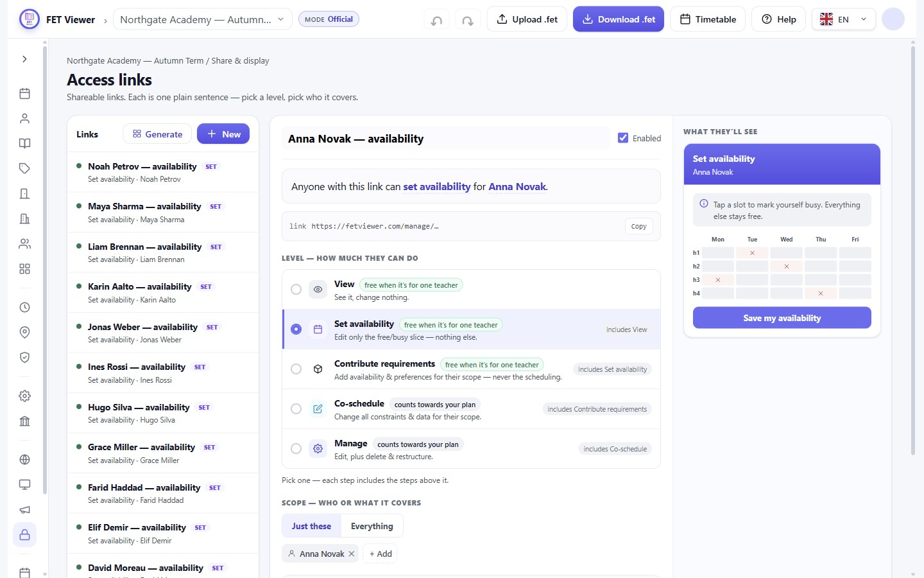Open the tag icon in sidebar
The width and height of the screenshot is (924, 578).
(x=25, y=169)
